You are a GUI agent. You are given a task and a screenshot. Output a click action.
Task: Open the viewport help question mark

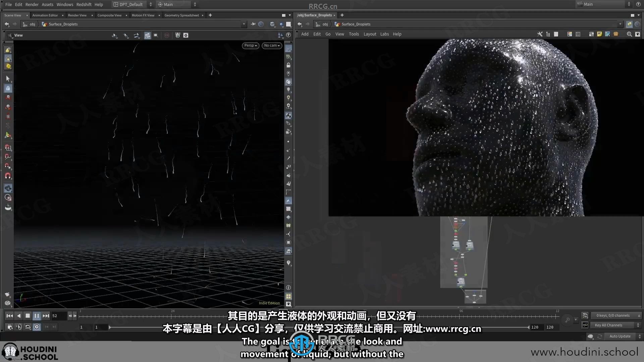point(288,35)
